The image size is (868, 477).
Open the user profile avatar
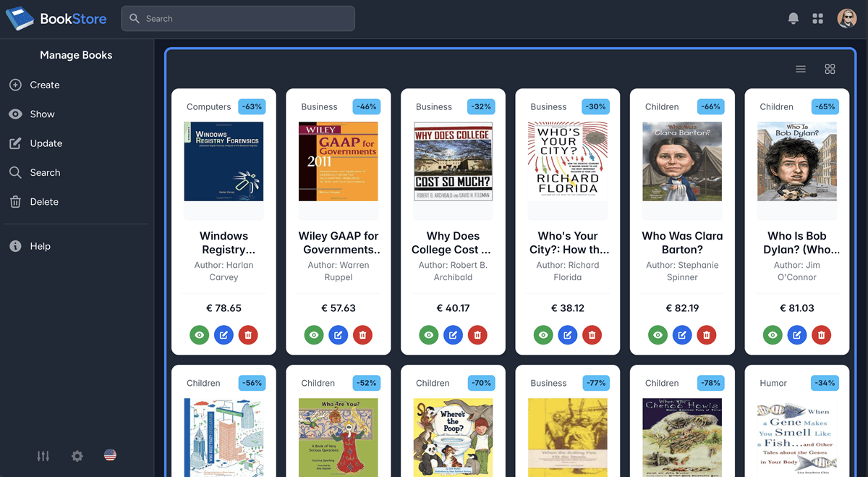coord(847,19)
